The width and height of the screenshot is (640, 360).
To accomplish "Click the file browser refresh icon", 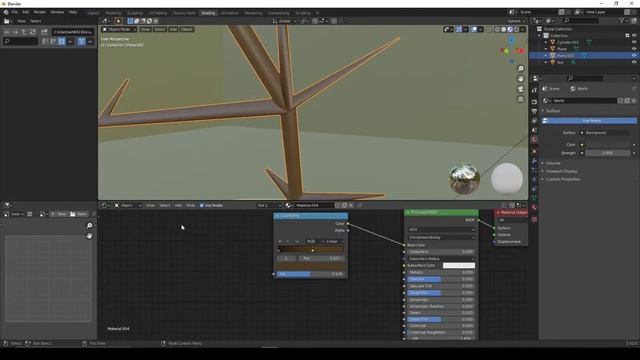I will [33, 32].
